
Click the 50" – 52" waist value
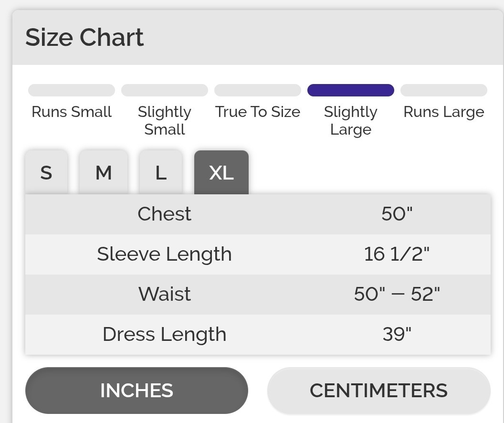coord(397,294)
